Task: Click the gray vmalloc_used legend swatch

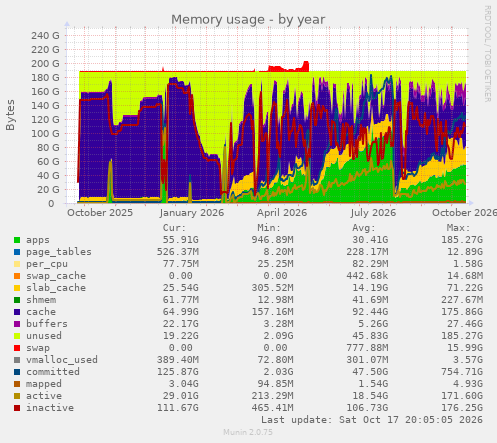Action: coord(17,360)
